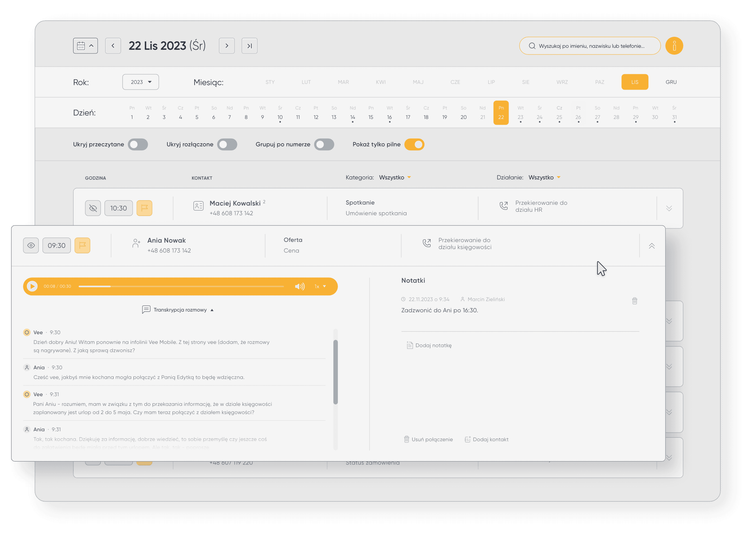Click the speaker volume icon

point(300,286)
